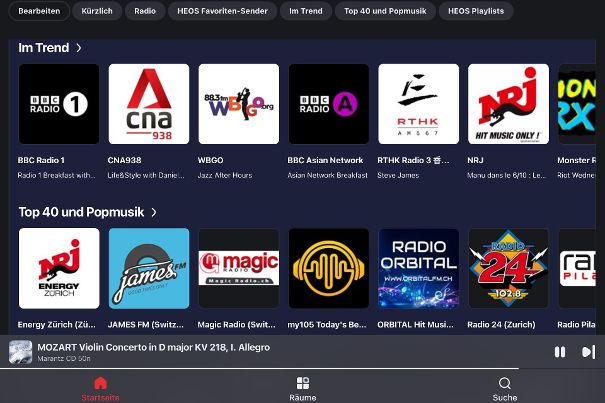Screen dimensions: 605x403
Task: Go to Startseite home tab
Action: 100,389
